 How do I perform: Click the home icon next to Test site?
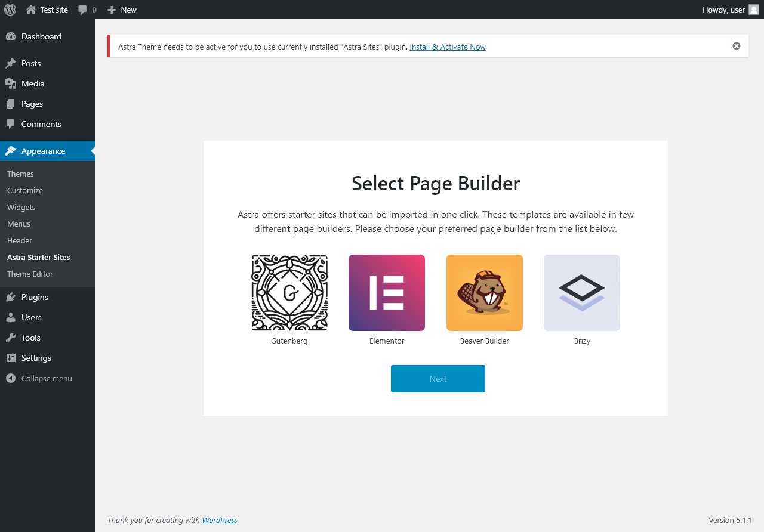point(31,10)
